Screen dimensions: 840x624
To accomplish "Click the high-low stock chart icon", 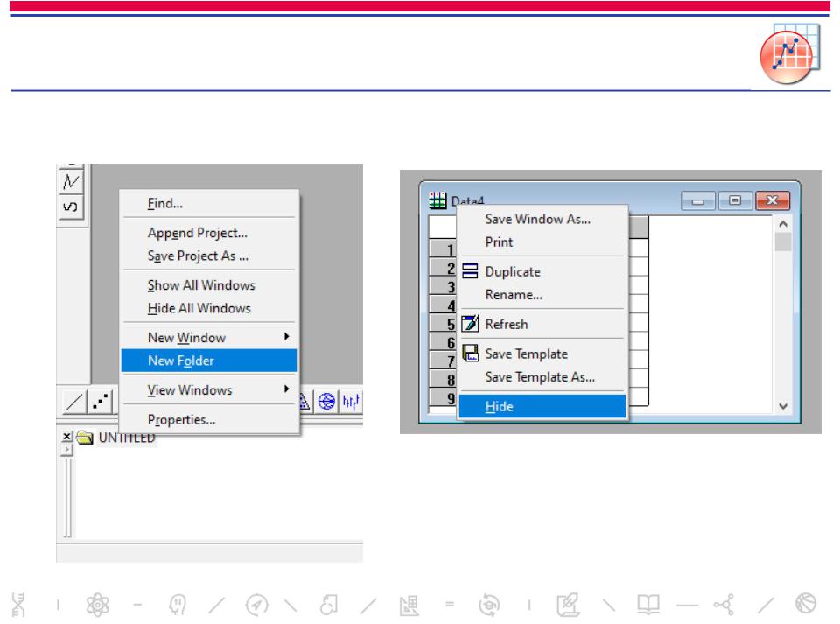I will tap(351, 401).
